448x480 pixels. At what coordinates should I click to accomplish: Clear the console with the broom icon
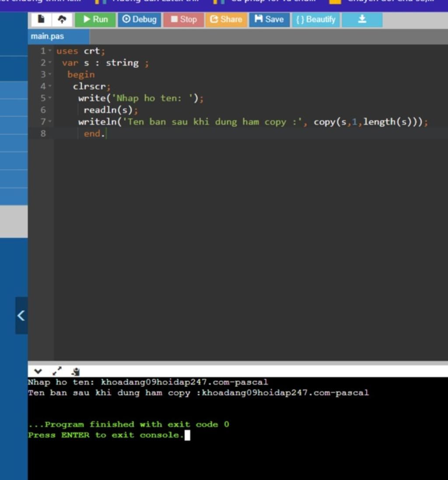coord(76,372)
